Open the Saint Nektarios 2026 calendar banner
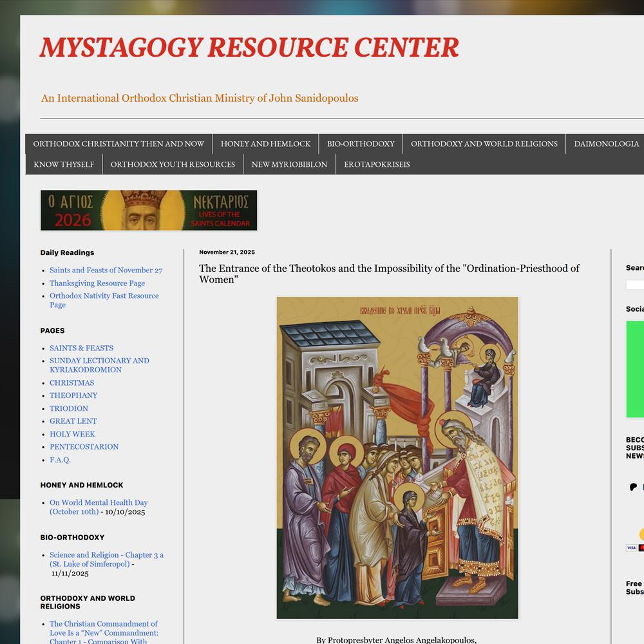Image resolution: width=644 pixels, height=644 pixels. click(149, 211)
